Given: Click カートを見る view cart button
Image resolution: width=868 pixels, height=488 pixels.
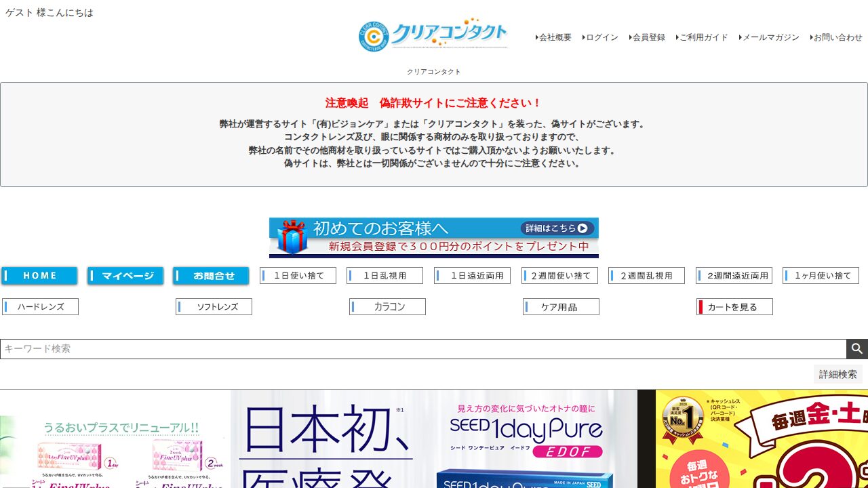Looking at the screenshot, I should 734,307.
